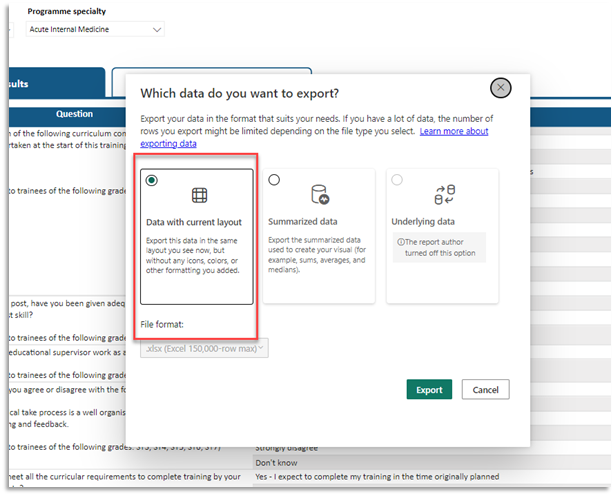This screenshot has width=614, height=496.
Task: Open the Programme specialty dropdown
Action: [95, 29]
